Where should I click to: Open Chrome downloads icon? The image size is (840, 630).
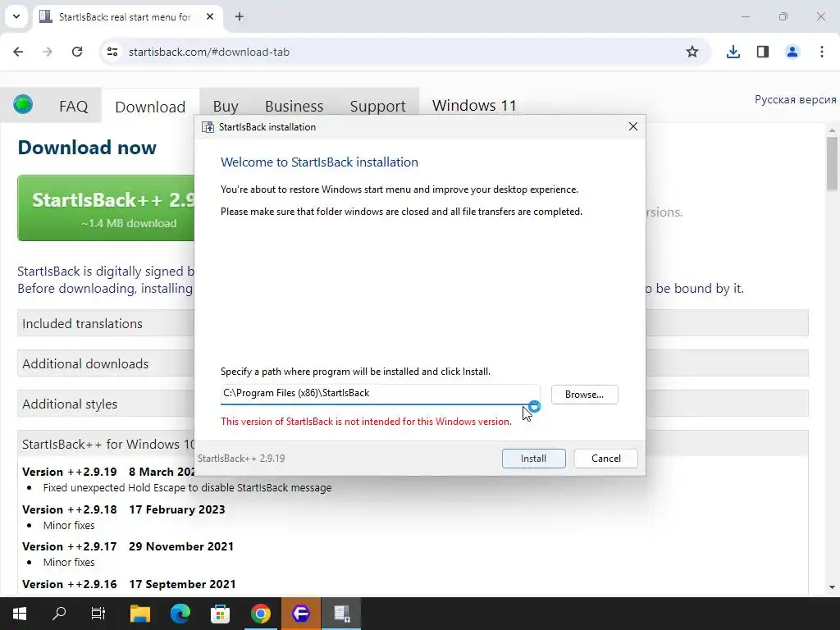733,52
